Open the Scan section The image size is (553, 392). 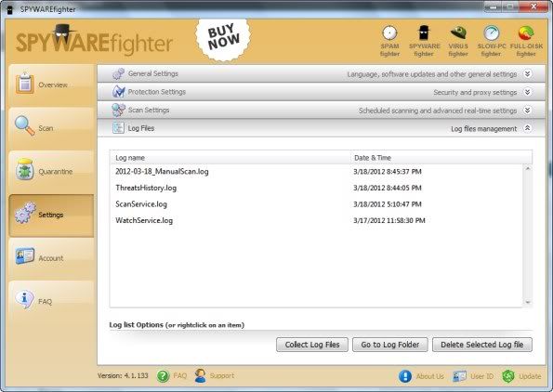pos(51,128)
